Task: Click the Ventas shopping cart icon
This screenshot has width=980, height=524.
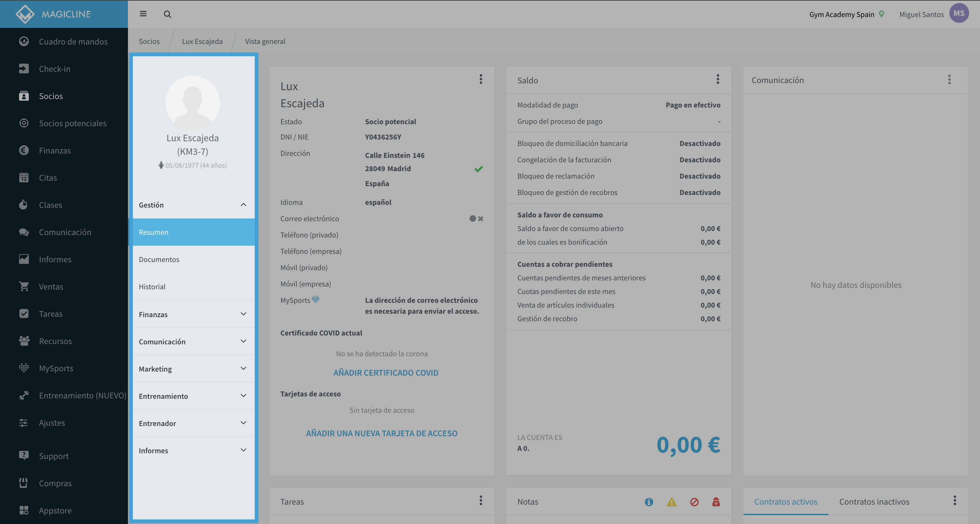Action: pos(24,286)
